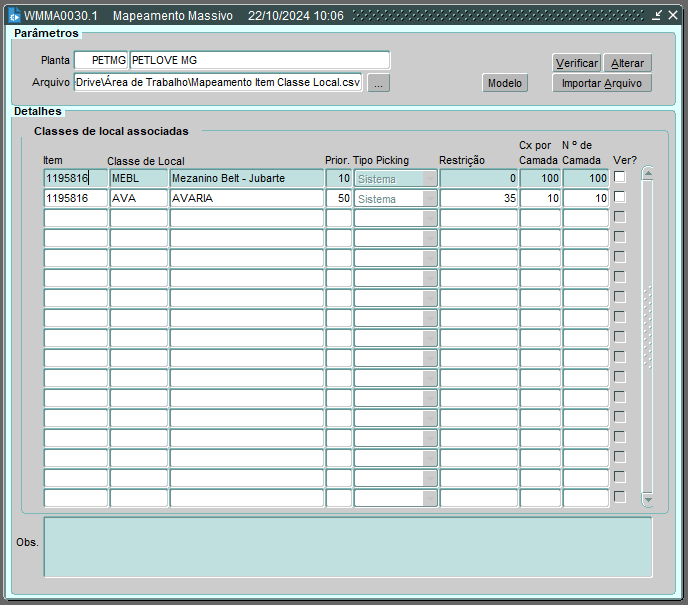Click the scroll down arrow of the list
The image size is (688, 605).
click(647, 499)
